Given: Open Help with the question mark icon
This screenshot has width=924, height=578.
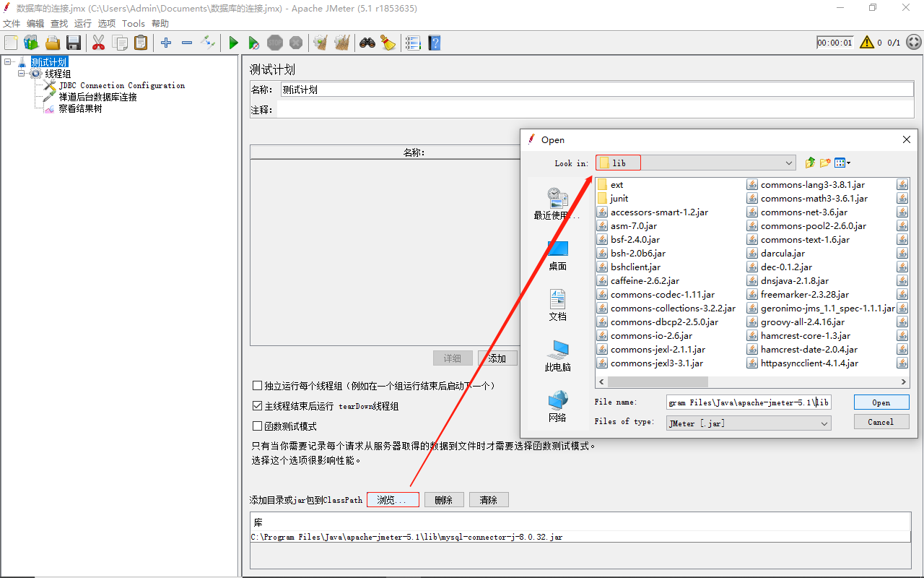Looking at the screenshot, I should [434, 43].
